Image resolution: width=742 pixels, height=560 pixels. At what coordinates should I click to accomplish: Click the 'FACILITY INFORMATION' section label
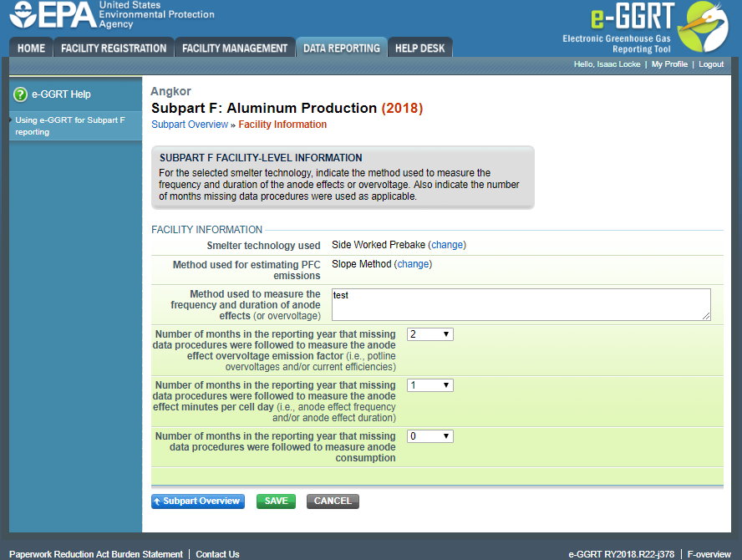point(206,230)
